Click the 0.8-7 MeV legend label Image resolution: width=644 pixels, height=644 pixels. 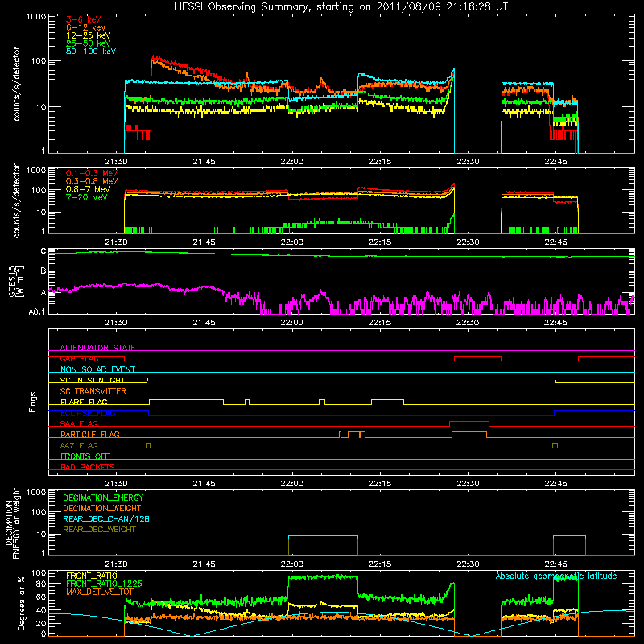click(89, 189)
